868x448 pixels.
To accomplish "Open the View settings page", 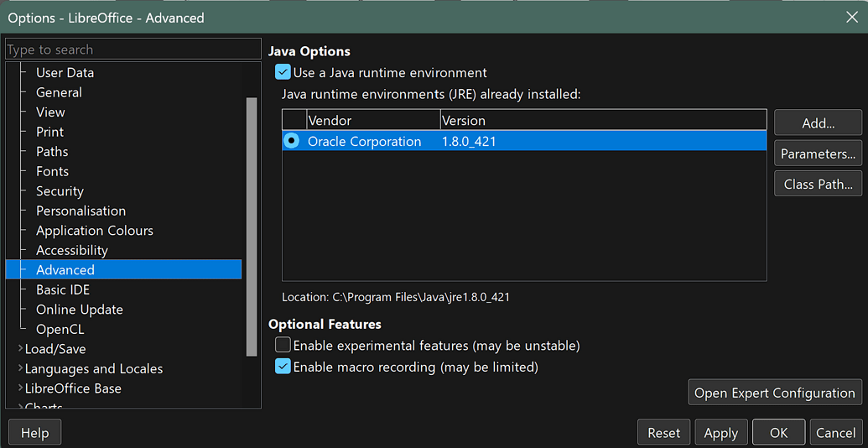I will pos(50,112).
